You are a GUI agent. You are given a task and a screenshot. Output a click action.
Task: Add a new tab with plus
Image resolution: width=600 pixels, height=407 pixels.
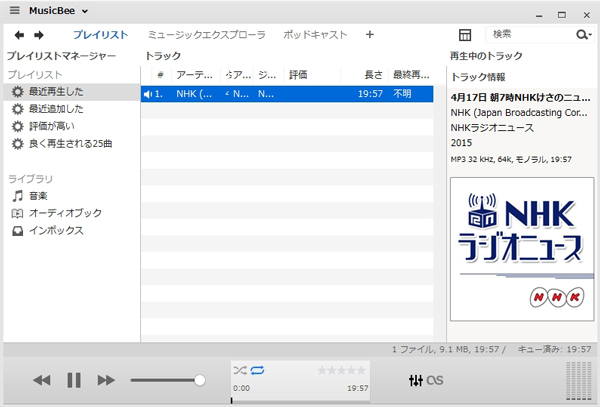click(x=370, y=34)
